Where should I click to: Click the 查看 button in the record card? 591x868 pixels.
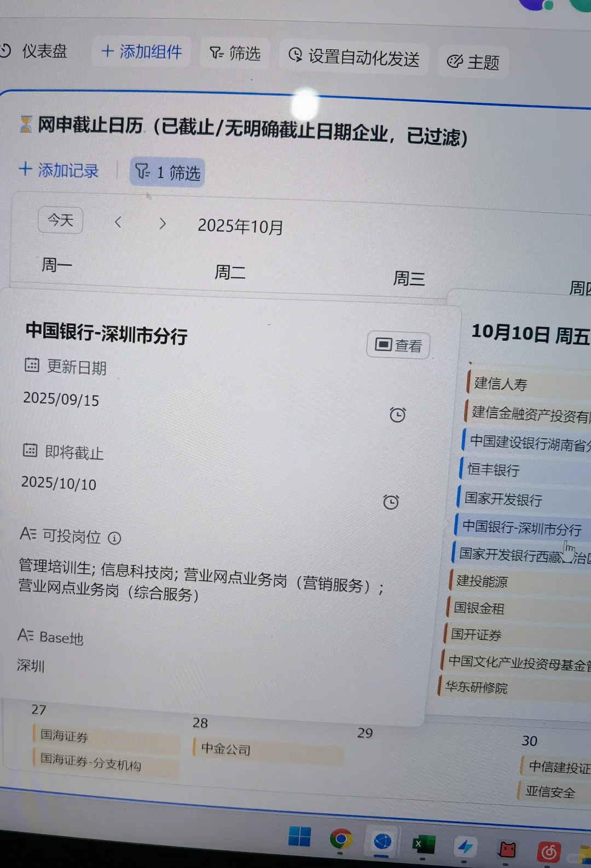tap(398, 345)
